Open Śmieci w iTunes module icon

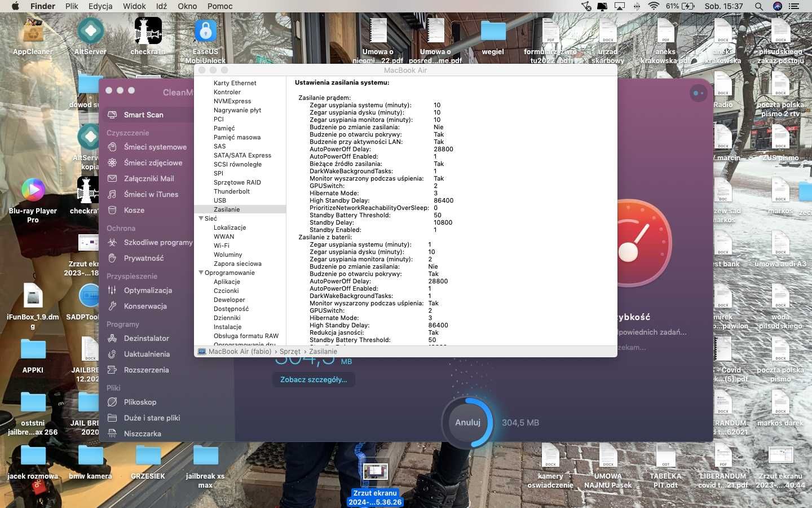(112, 194)
